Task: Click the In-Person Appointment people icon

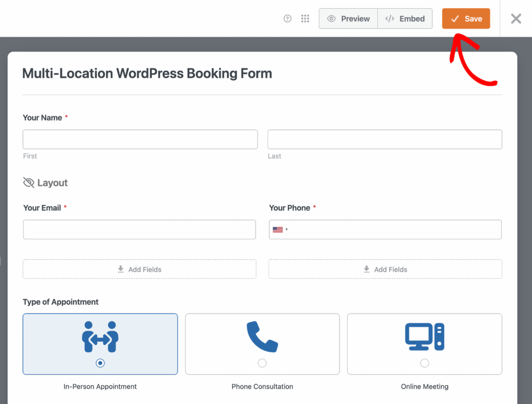Action: [x=100, y=336]
